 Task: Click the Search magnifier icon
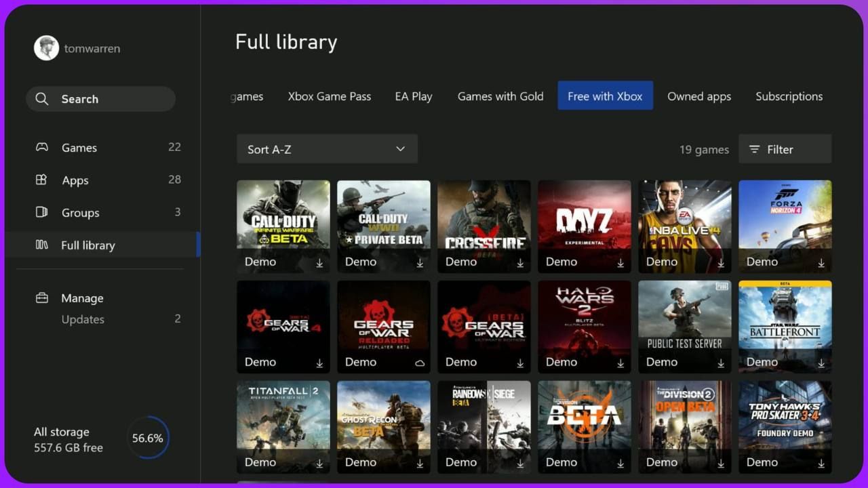tap(41, 98)
